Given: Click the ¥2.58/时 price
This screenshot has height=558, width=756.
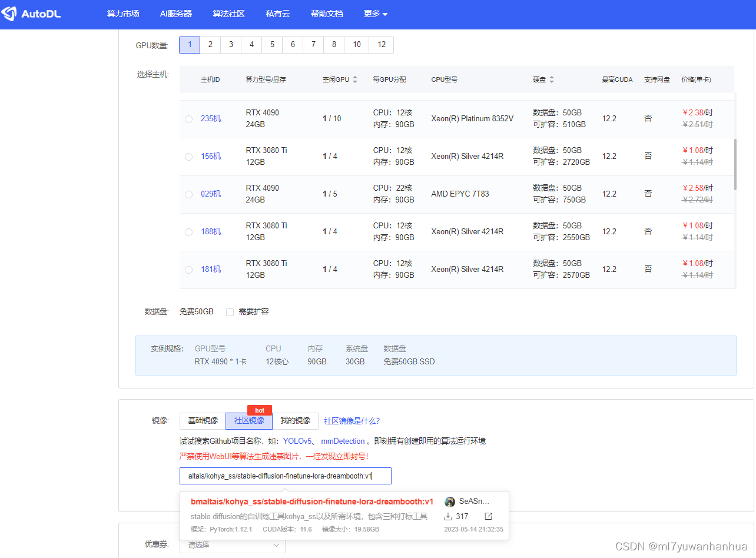Looking at the screenshot, I should click(x=698, y=188).
